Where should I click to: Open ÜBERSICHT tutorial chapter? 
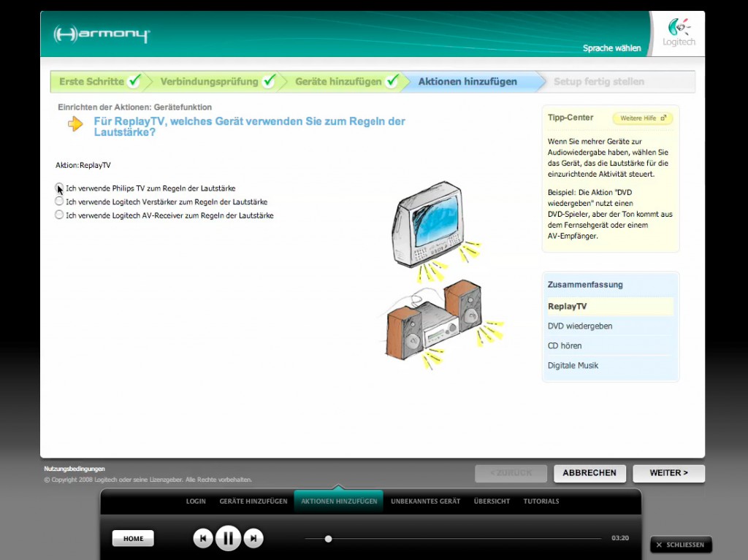coord(492,502)
